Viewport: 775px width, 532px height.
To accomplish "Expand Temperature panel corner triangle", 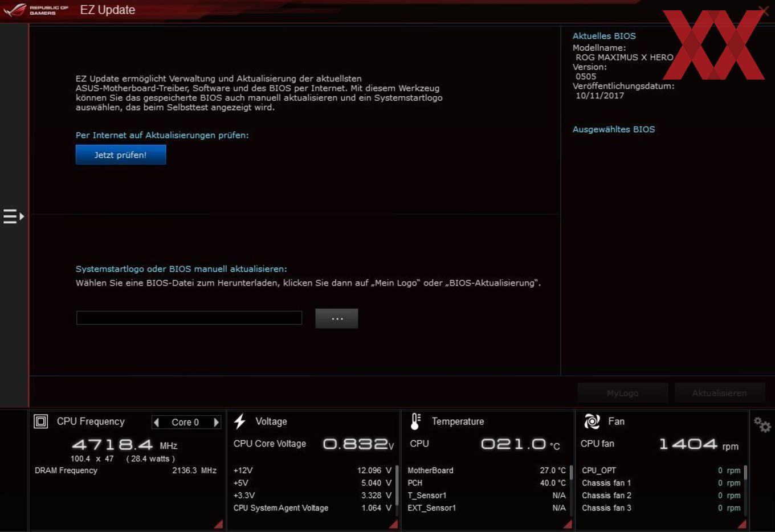I will tap(568, 524).
